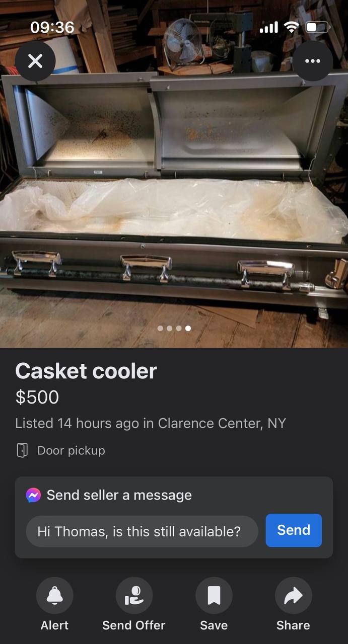Select the third photo dot indicator
This screenshot has width=348, height=644.
click(x=178, y=328)
